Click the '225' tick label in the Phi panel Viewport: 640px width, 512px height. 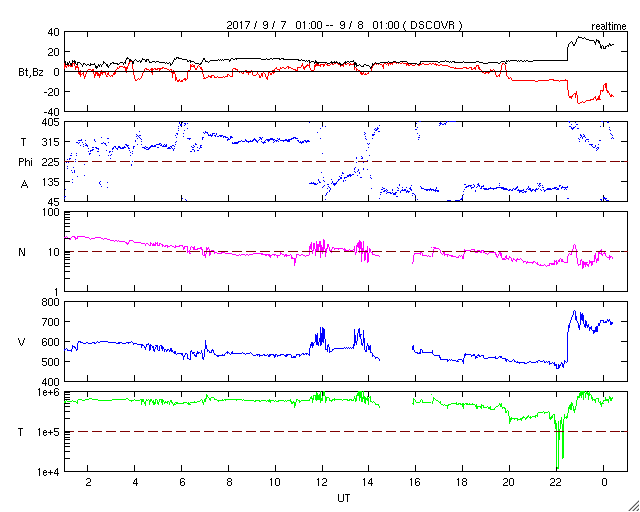click(51, 162)
